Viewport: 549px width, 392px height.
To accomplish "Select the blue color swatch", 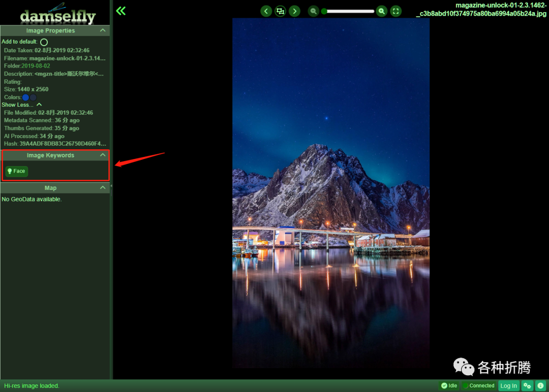I will tap(25, 97).
